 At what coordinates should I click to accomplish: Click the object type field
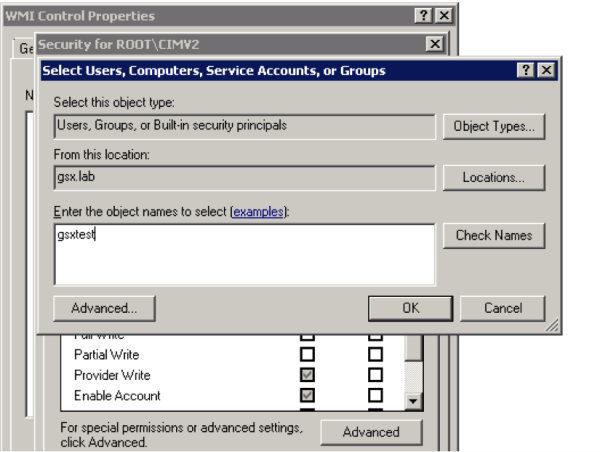tap(245, 126)
